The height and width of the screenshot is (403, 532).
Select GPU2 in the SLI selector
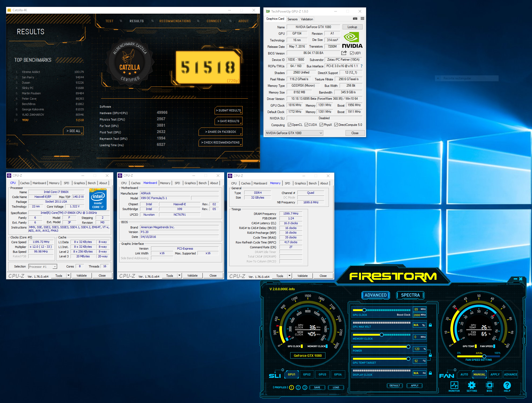click(x=307, y=374)
